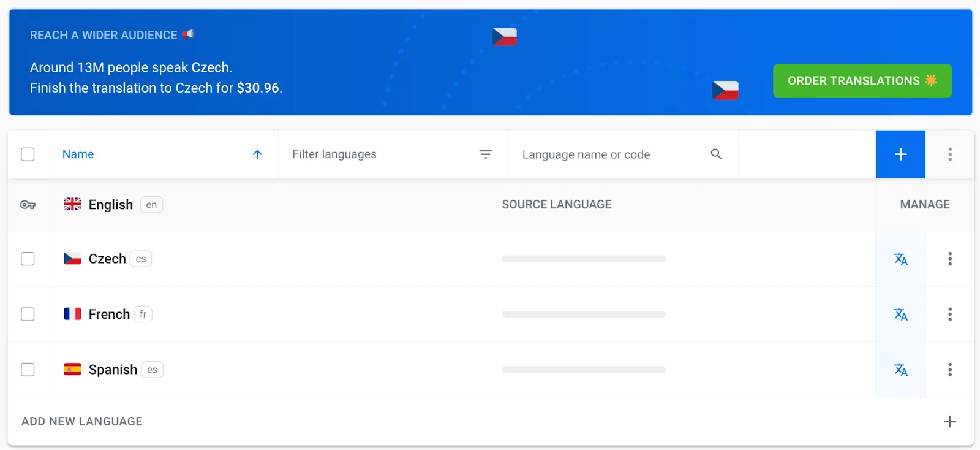Click the plus icon in Add New Language row

pos(949,422)
